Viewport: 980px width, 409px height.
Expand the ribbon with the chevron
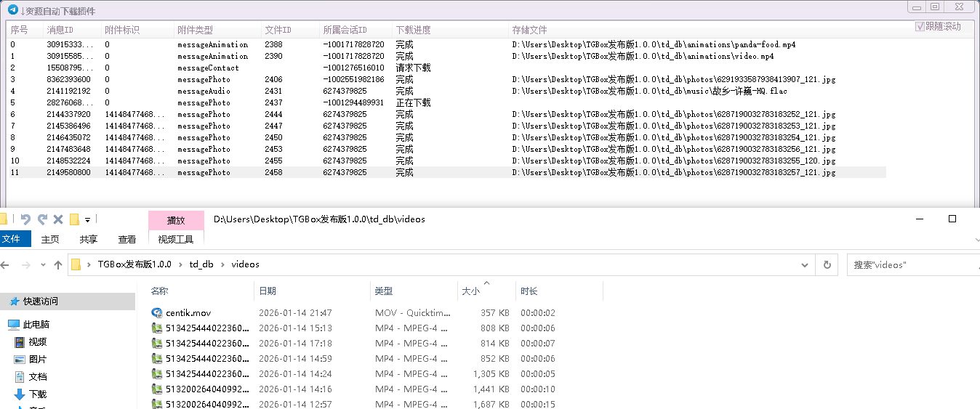tap(976, 239)
